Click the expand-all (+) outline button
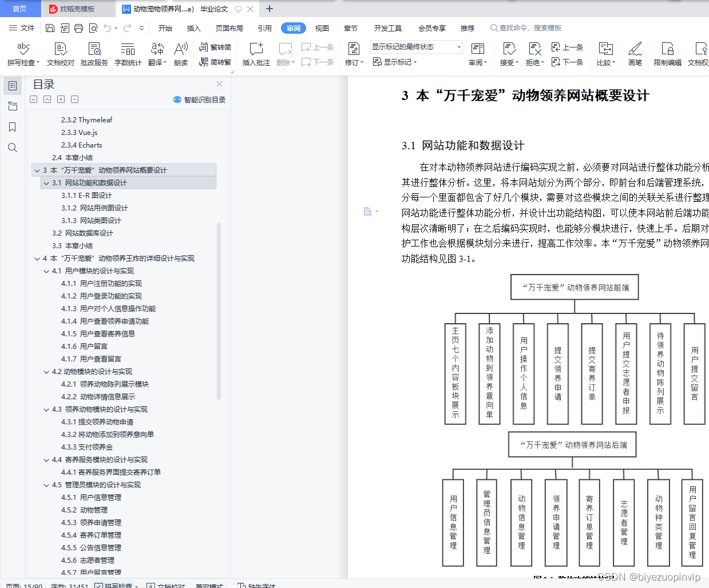The width and height of the screenshot is (709, 588). pyautogui.click(x=61, y=99)
